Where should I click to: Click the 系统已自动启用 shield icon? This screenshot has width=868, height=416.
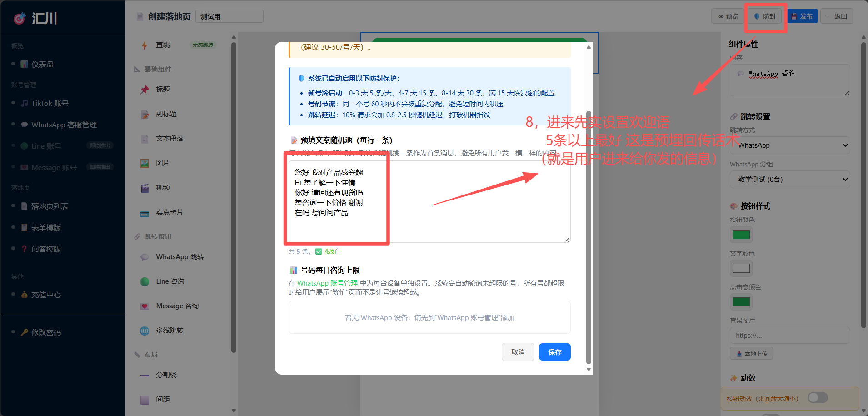tap(301, 79)
